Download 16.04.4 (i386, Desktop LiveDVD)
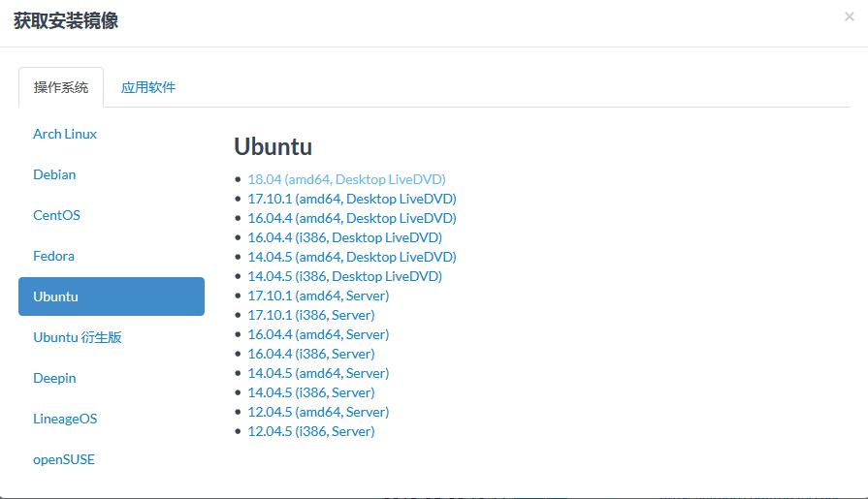 pos(345,237)
